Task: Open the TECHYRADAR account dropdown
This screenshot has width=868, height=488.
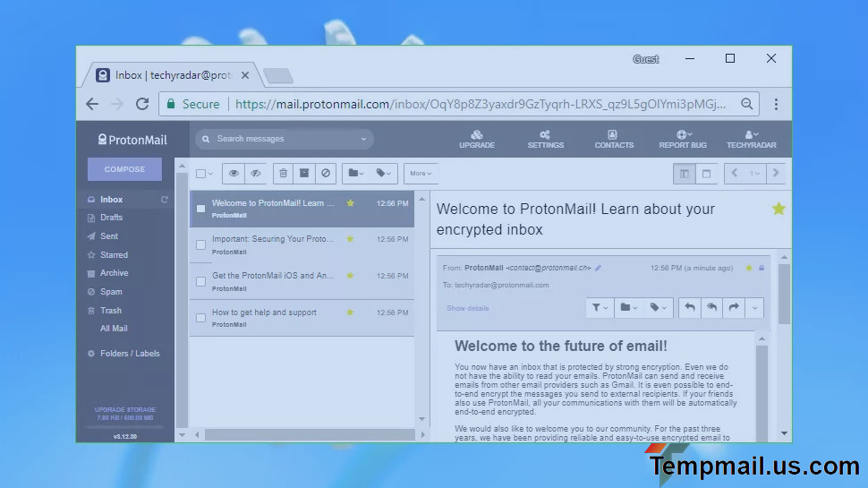Action: click(751, 139)
